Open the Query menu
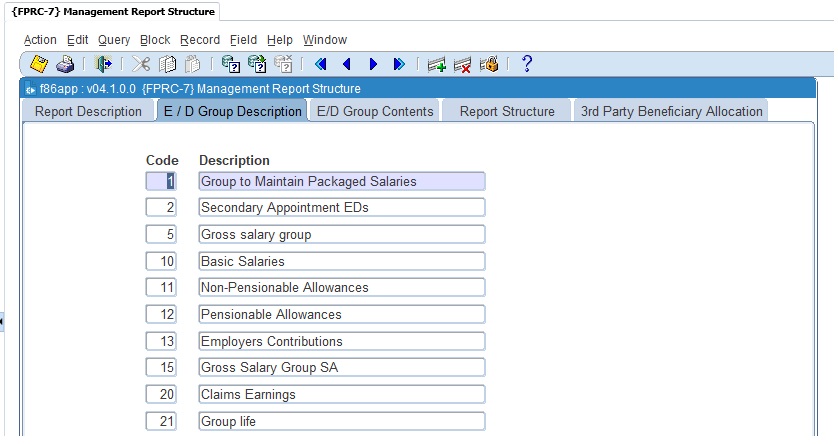This screenshot has width=838, height=444. pos(113,40)
